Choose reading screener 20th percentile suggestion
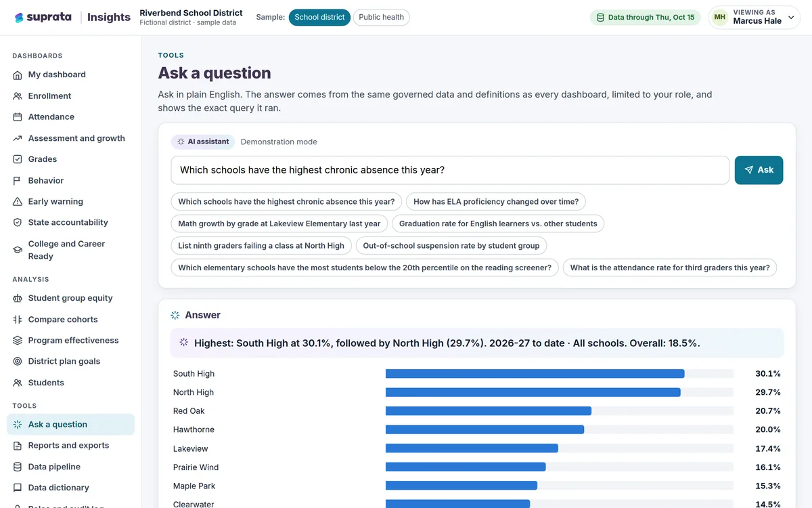The height and width of the screenshot is (508, 812). point(365,268)
